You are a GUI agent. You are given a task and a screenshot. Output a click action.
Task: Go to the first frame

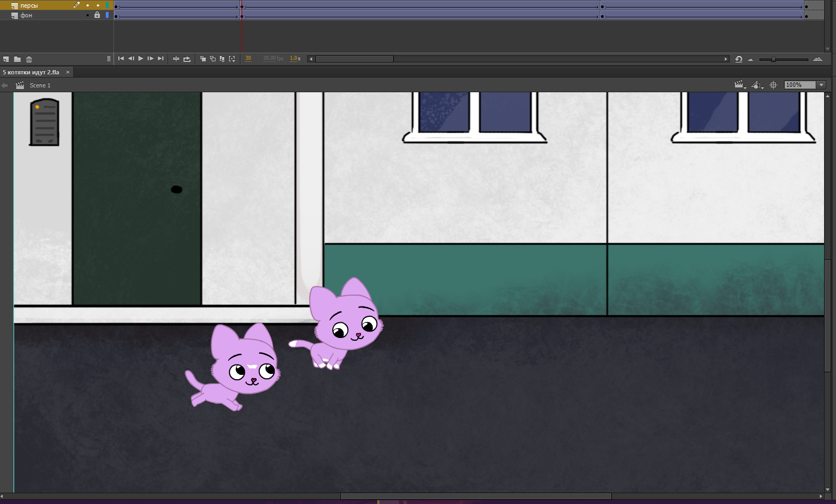tap(121, 59)
